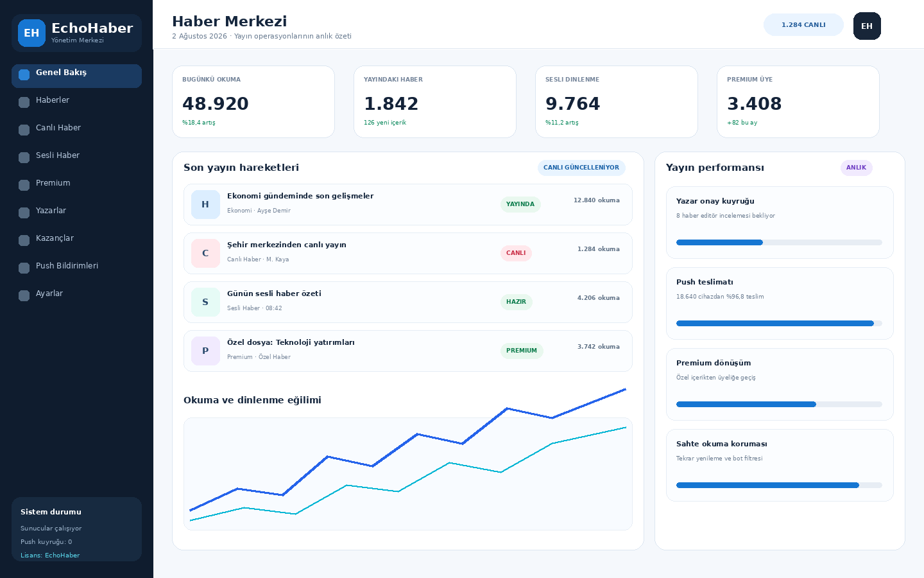924x578 pixels.
Task: Click the 1.284 CANLI button
Action: click(803, 25)
